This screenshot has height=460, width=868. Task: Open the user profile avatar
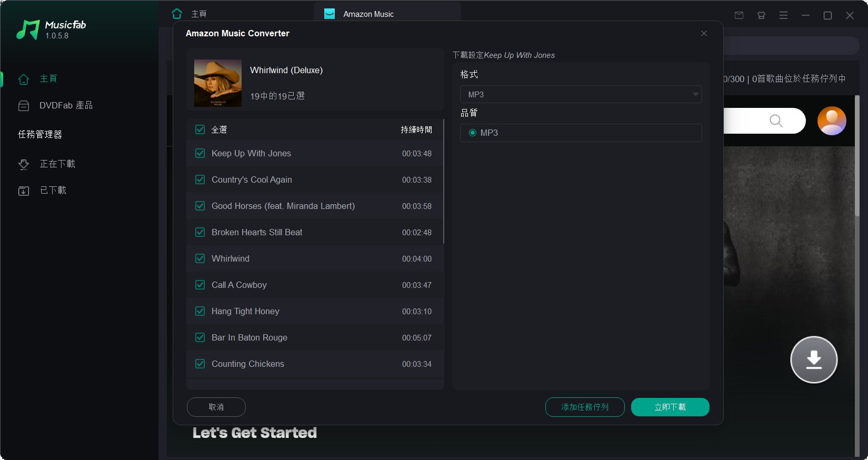click(832, 121)
